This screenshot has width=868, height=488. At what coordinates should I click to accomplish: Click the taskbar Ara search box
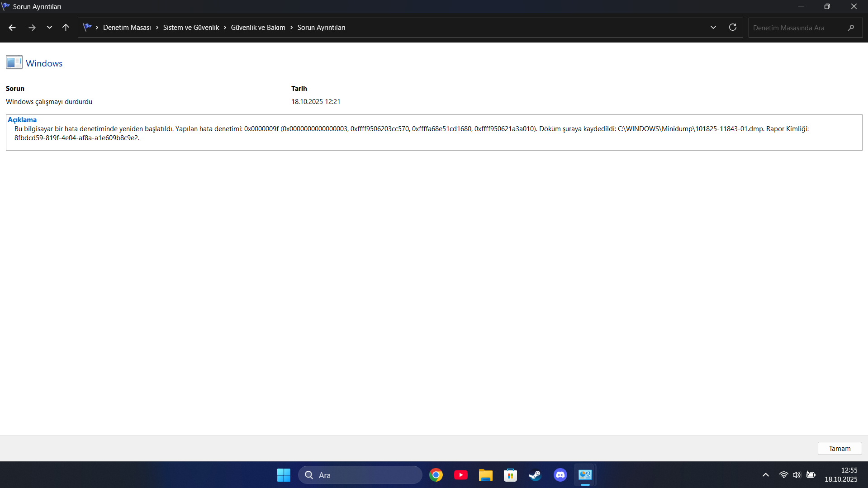(360, 475)
